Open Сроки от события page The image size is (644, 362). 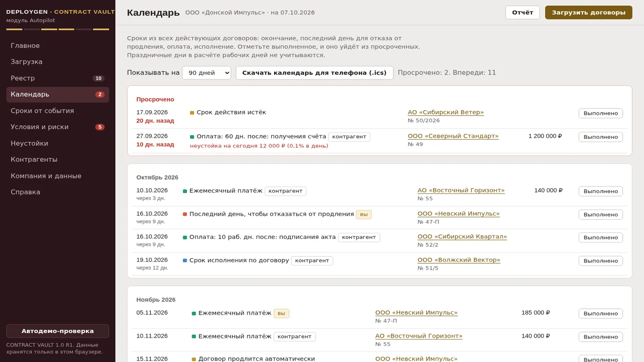[57, 111]
